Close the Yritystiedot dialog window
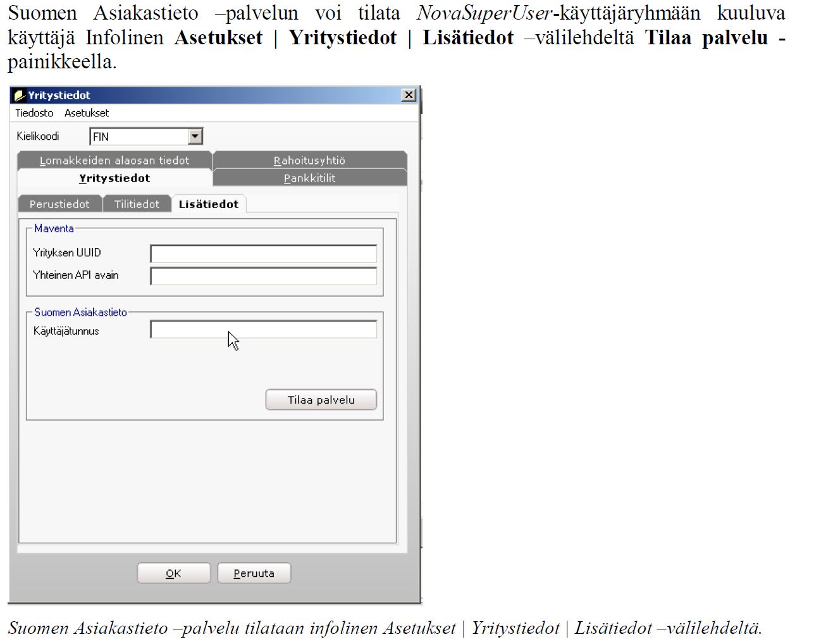Screen dimensions: 814x644 pos(409,95)
